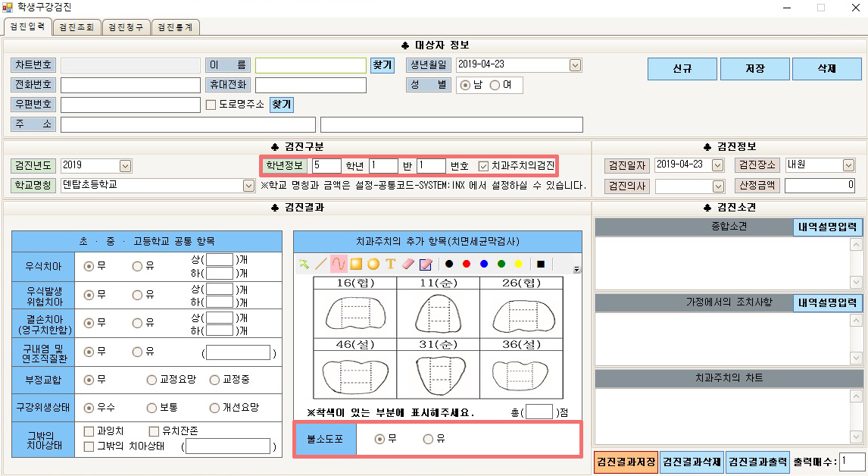Check the 유치잔존 checkbox
The width and height of the screenshot is (868, 476).
(154, 431)
